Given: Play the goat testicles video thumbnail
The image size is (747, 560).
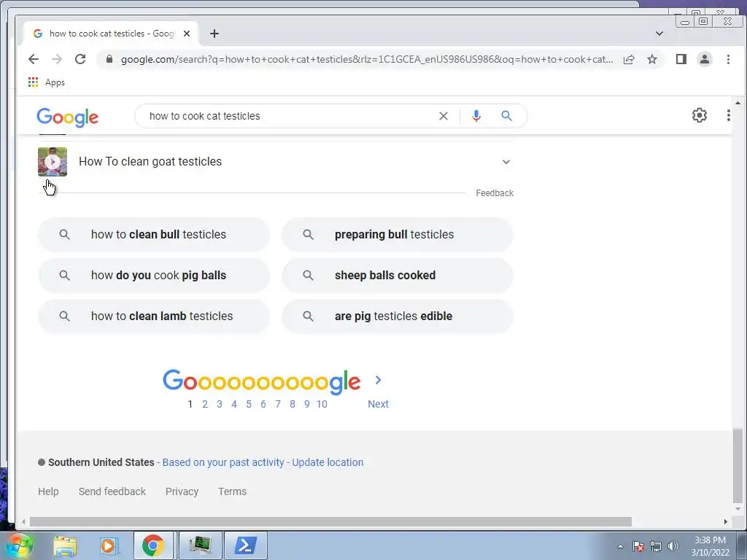Looking at the screenshot, I should point(53,162).
